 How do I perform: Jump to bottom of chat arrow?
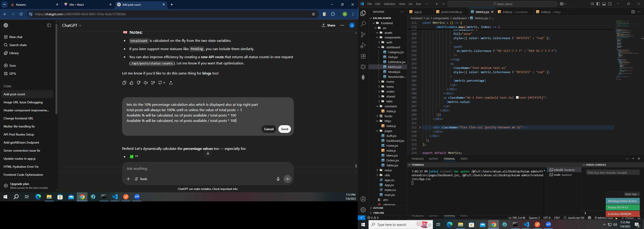[208, 153]
